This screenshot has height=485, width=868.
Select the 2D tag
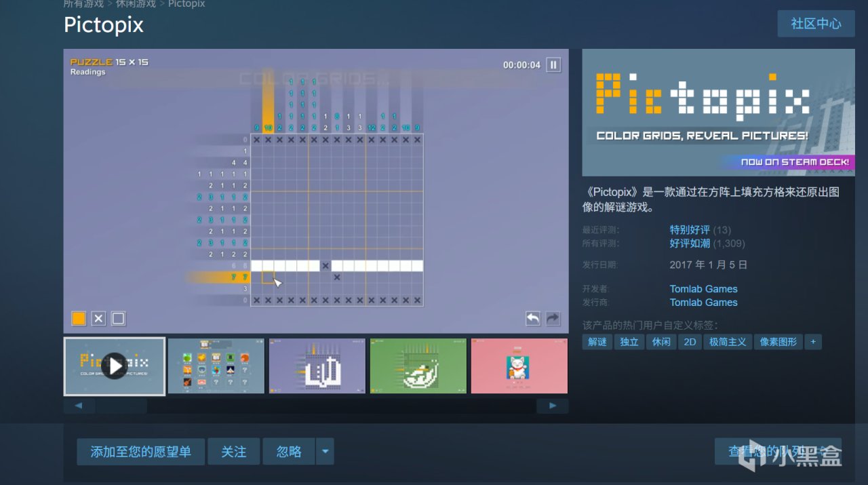(x=690, y=342)
